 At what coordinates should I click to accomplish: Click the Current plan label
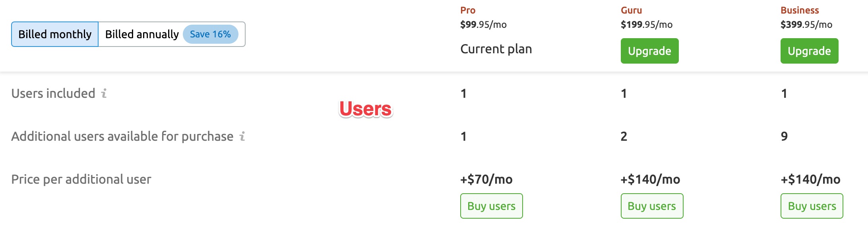(x=496, y=49)
